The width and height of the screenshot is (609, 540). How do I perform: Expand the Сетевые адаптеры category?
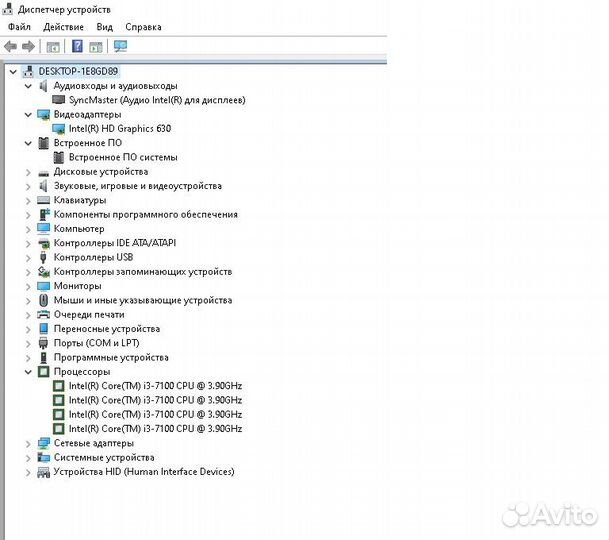coord(28,444)
